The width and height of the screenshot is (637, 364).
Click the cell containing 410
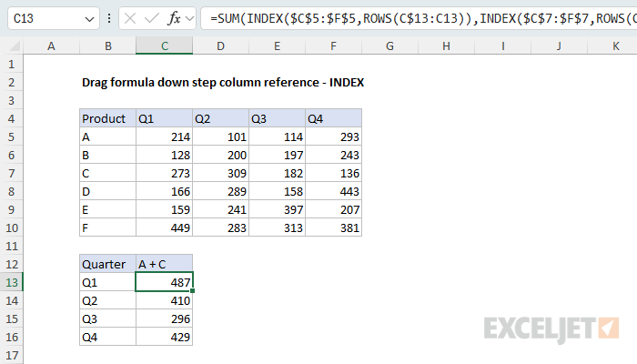pyautogui.click(x=164, y=300)
